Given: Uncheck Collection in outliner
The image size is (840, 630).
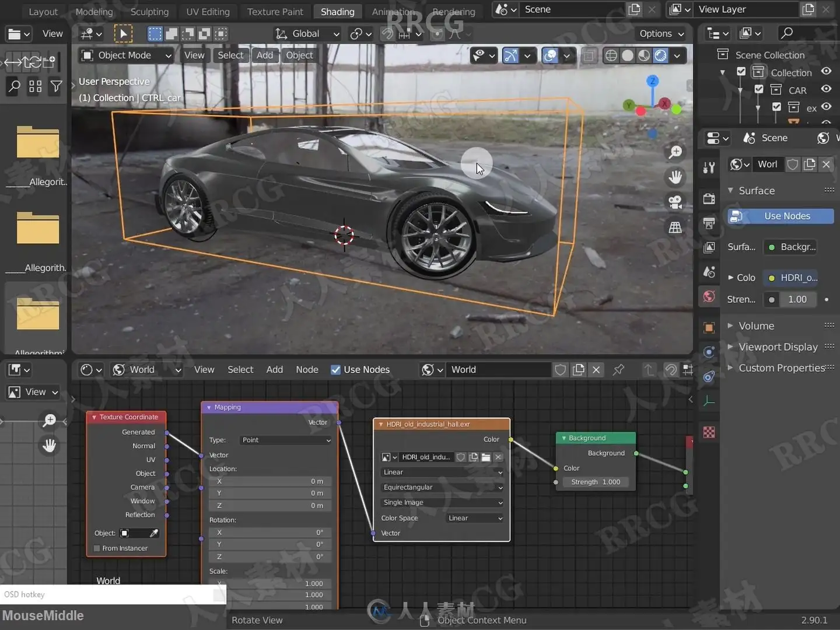Looking at the screenshot, I should (x=741, y=72).
